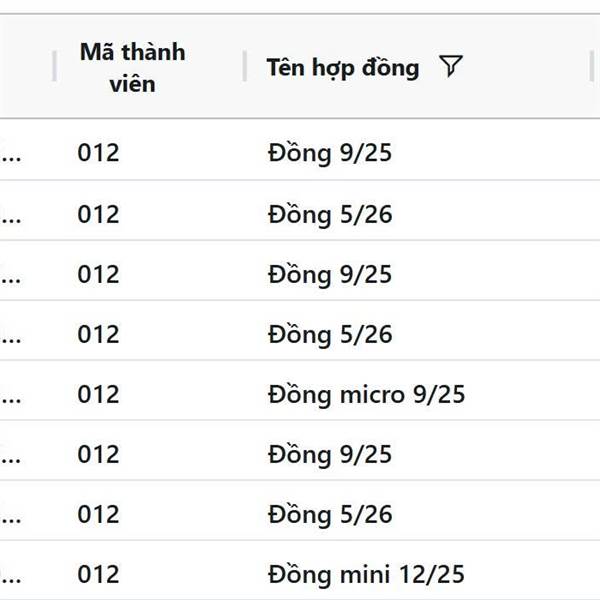The width and height of the screenshot is (600, 600).
Task: Select the second row Đồng 5/26 cell
Action: [x=330, y=214]
